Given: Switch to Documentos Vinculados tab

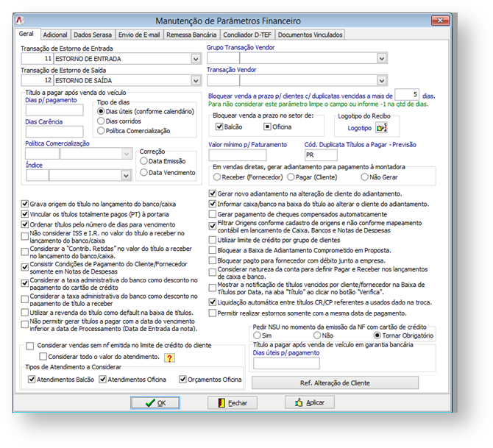Looking at the screenshot, I should click(310, 35).
